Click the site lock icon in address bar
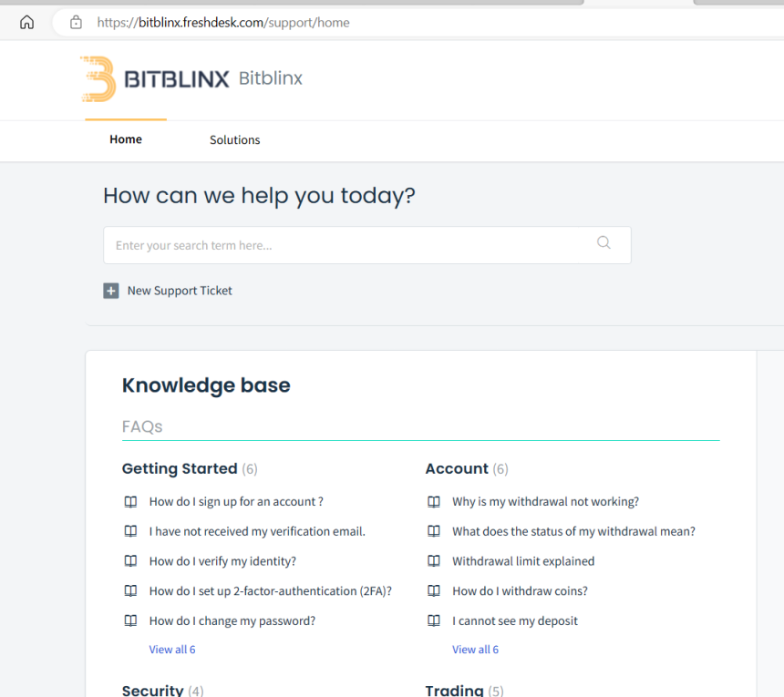 point(77,23)
